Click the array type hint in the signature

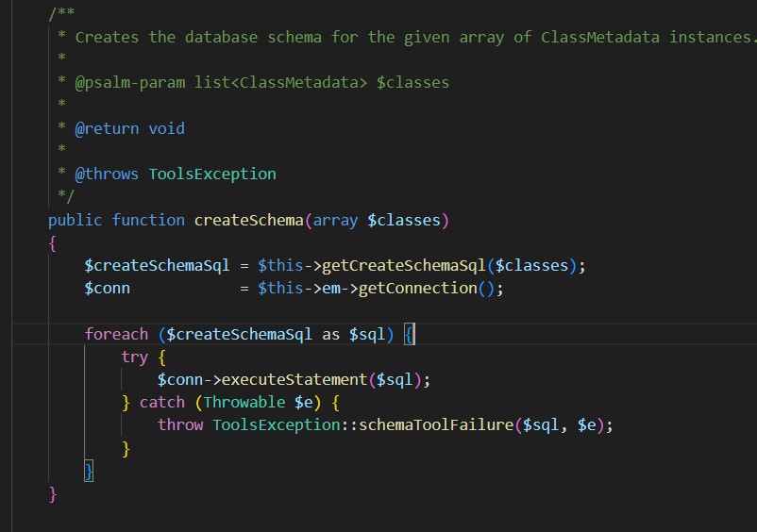tap(335, 220)
